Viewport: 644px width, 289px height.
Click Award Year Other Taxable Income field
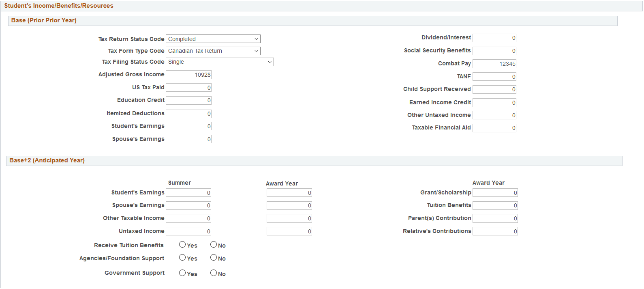tap(289, 218)
